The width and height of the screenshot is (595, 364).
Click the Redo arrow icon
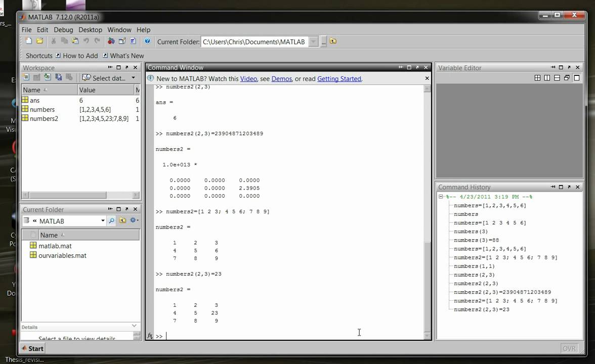pos(97,41)
